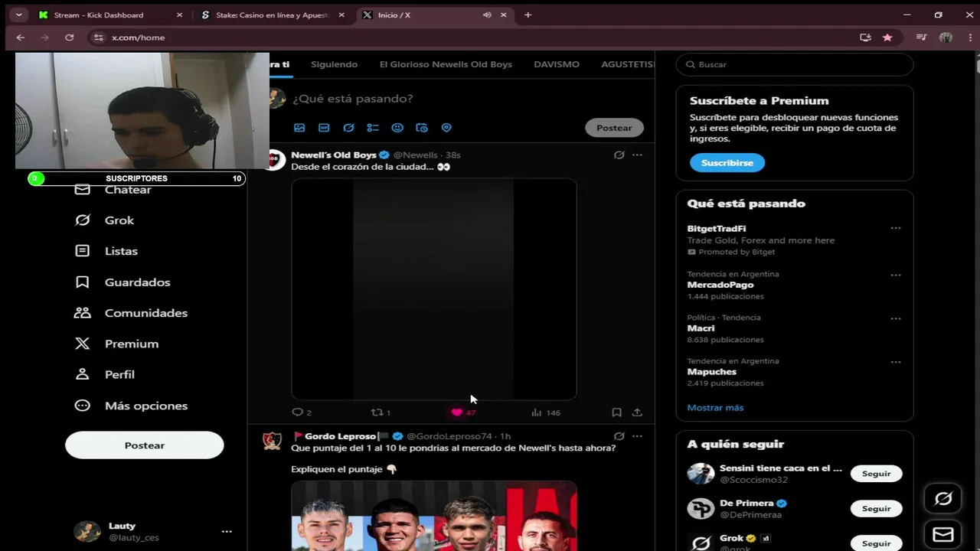The width and height of the screenshot is (980, 551).
Task: Open Premium in the sidebar
Action: 116,344
